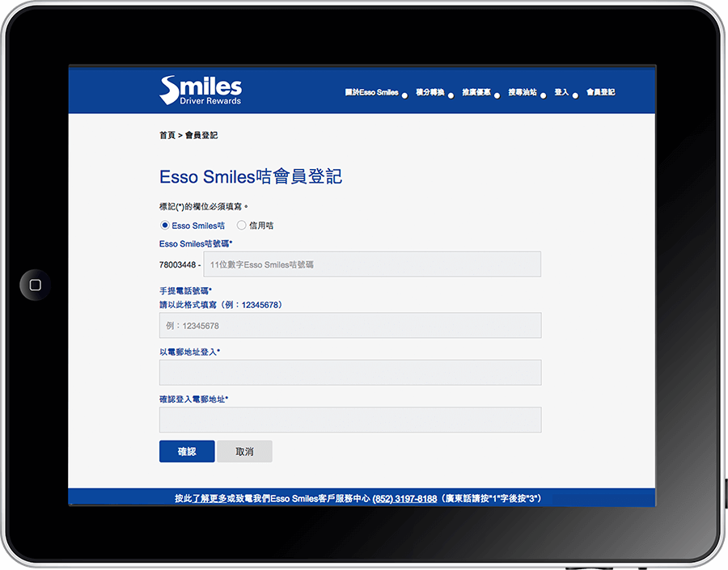
Task: Click the Esso Smiles咭會員登記 page heading
Action: [251, 176]
